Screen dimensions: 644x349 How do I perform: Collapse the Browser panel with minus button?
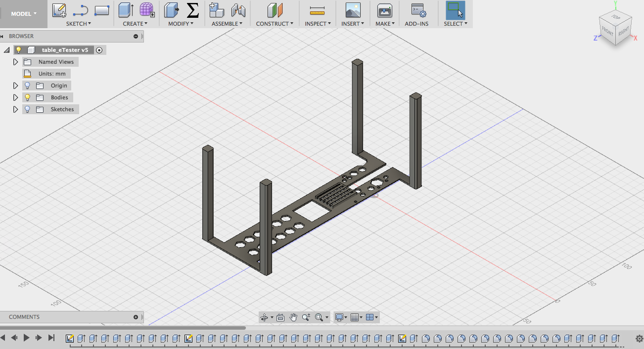[x=136, y=36]
